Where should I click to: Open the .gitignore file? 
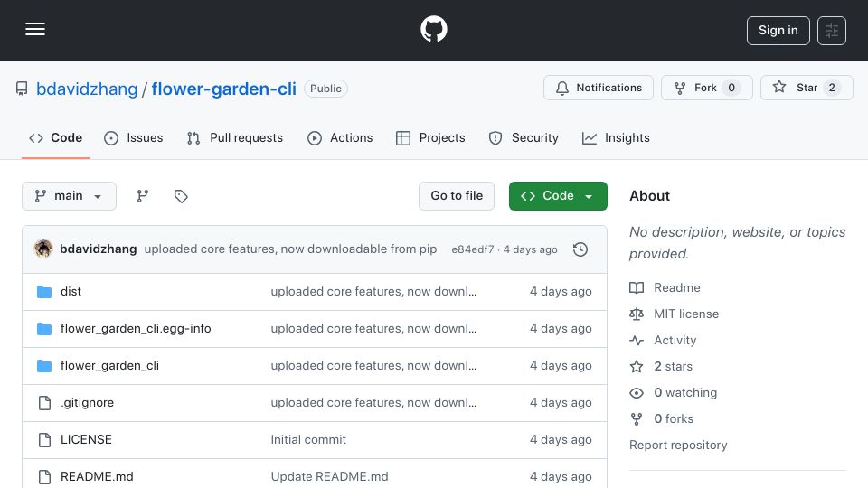coord(87,403)
